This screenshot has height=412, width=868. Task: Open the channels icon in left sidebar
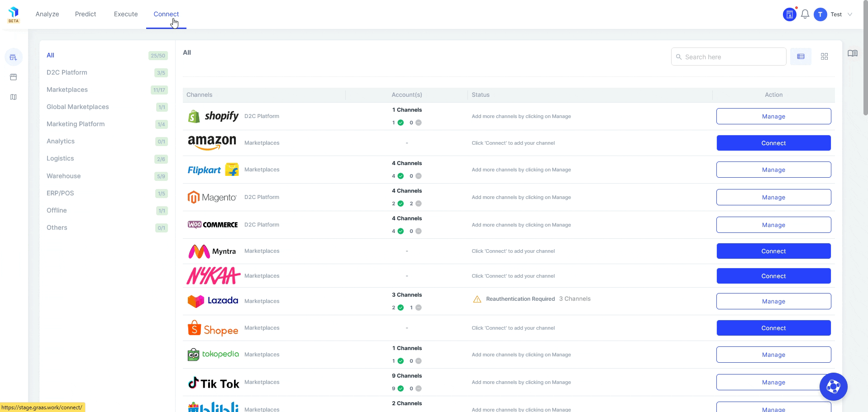[x=14, y=57]
